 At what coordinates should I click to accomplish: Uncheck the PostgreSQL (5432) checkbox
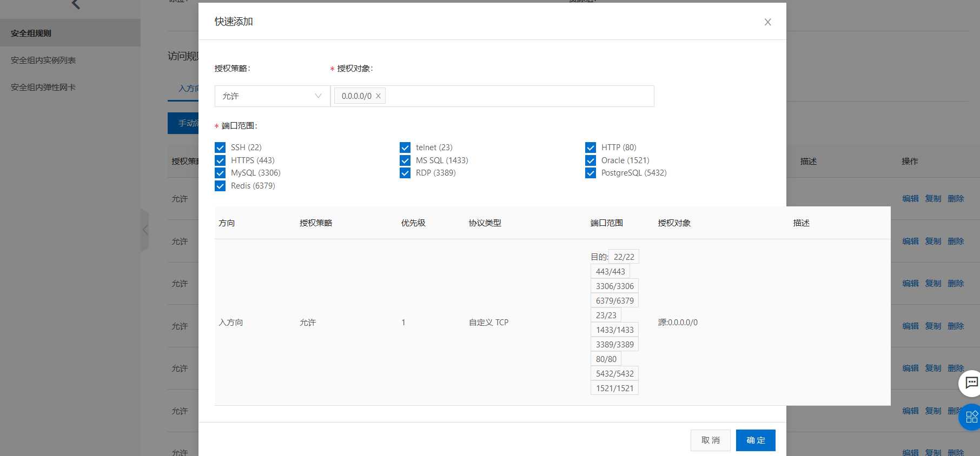click(591, 173)
